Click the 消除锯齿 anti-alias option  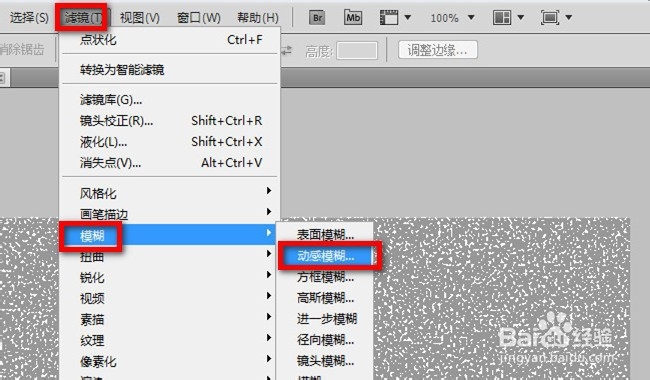[22, 49]
